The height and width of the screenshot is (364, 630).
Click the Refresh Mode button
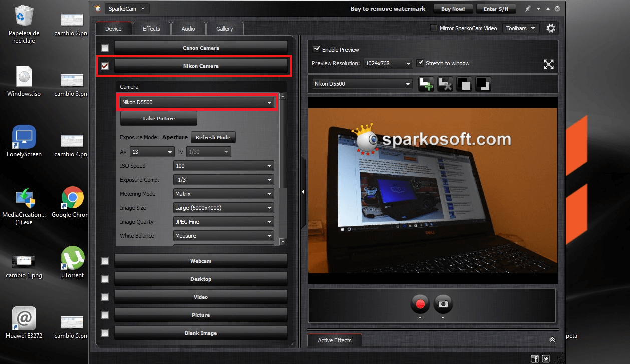point(213,137)
